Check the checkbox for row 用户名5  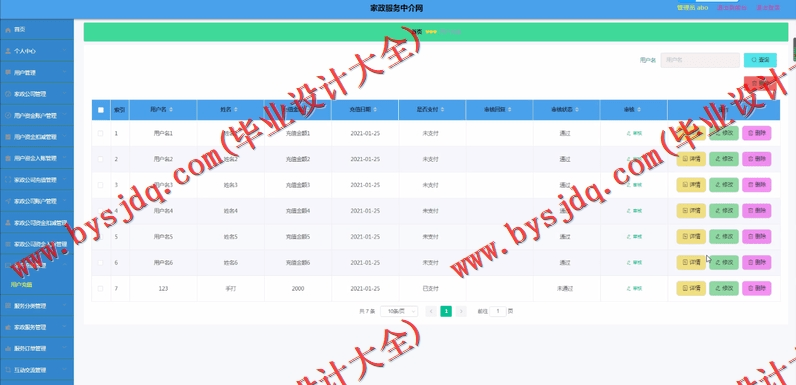[101, 237]
